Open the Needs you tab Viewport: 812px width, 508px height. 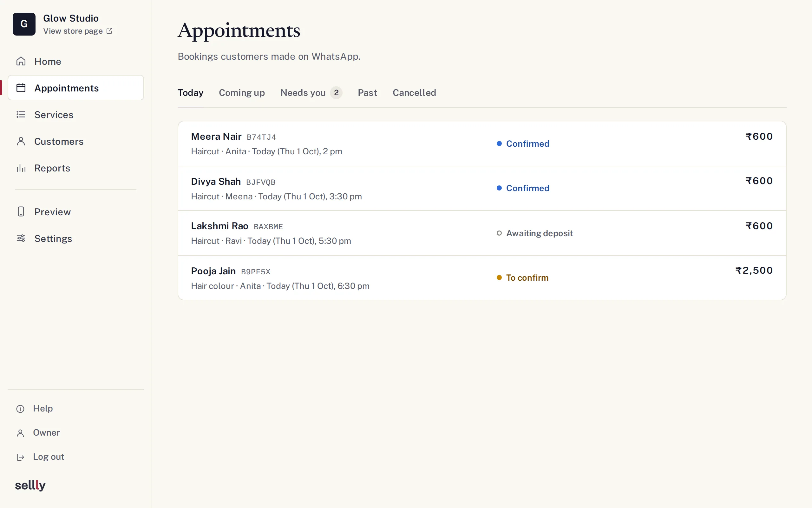point(311,93)
